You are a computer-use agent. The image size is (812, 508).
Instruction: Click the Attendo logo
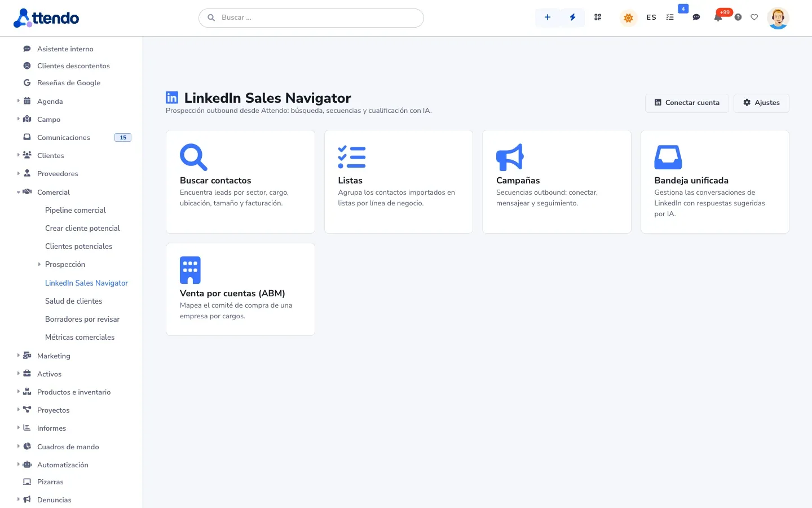tap(46, 18)
